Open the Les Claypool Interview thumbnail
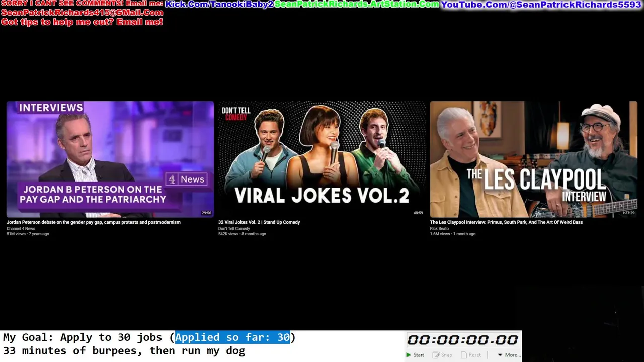644x362 pixels. coord(533,159)
